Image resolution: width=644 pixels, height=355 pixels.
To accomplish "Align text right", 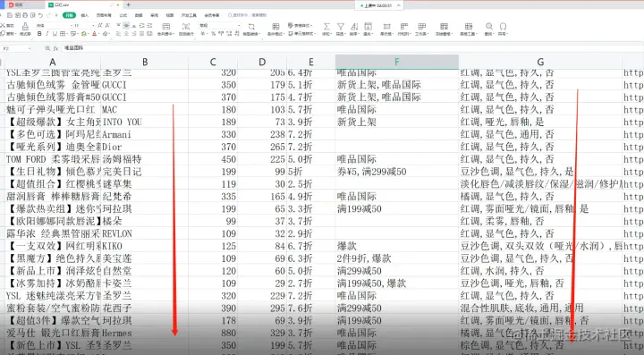I will (x=134, y=34).
